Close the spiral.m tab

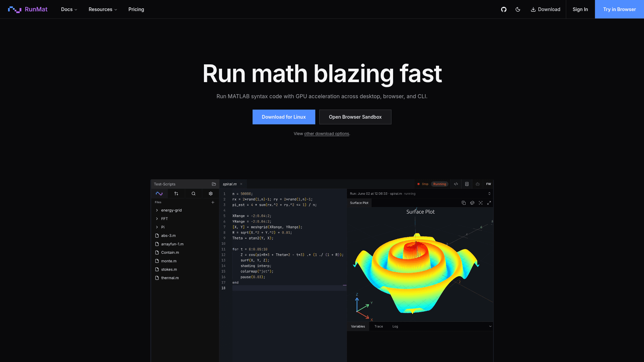click(241, 184)
